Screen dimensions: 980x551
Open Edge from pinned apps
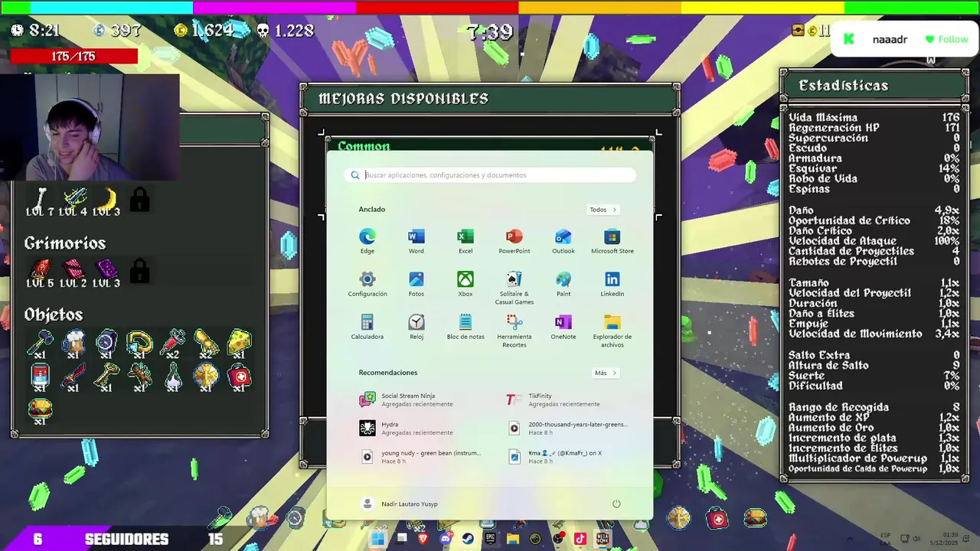coord(367,241)
